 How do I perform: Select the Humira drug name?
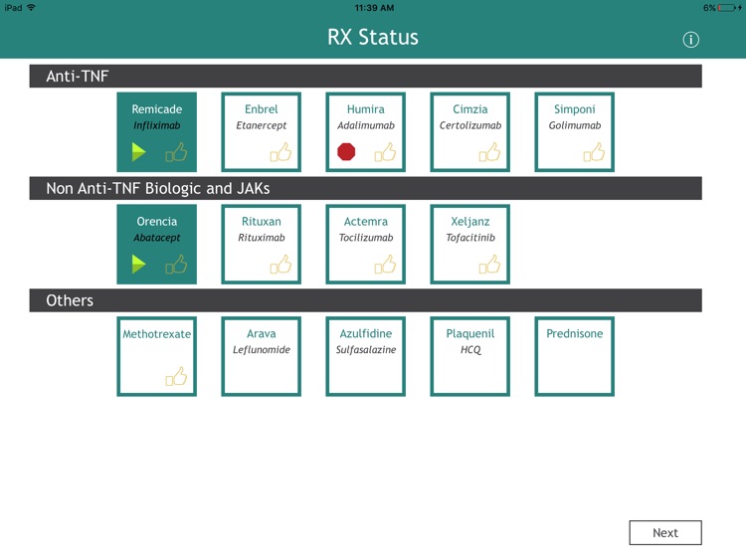click(x=365, y=109)
